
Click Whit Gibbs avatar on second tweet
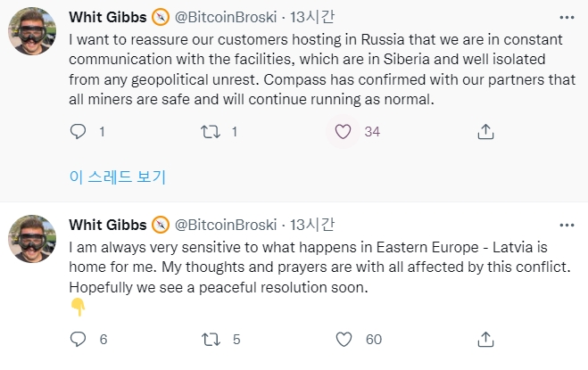click(x=33, y=239)
